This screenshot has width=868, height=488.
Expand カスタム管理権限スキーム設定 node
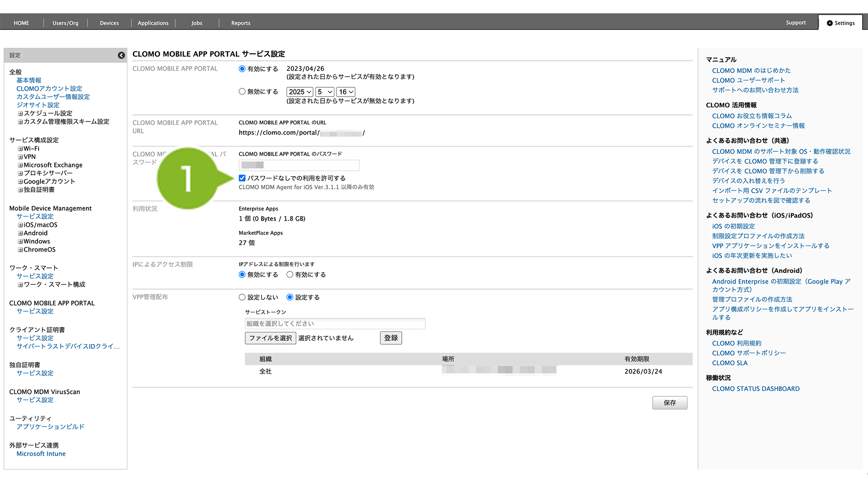(21, 122)
